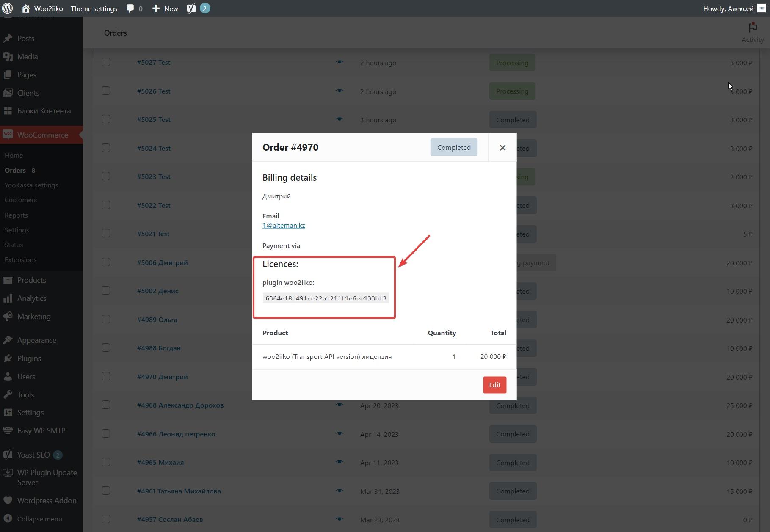The image size is (770, 532).
Task: Click the Clients icon in sidebar
Action: pos(8,93)
